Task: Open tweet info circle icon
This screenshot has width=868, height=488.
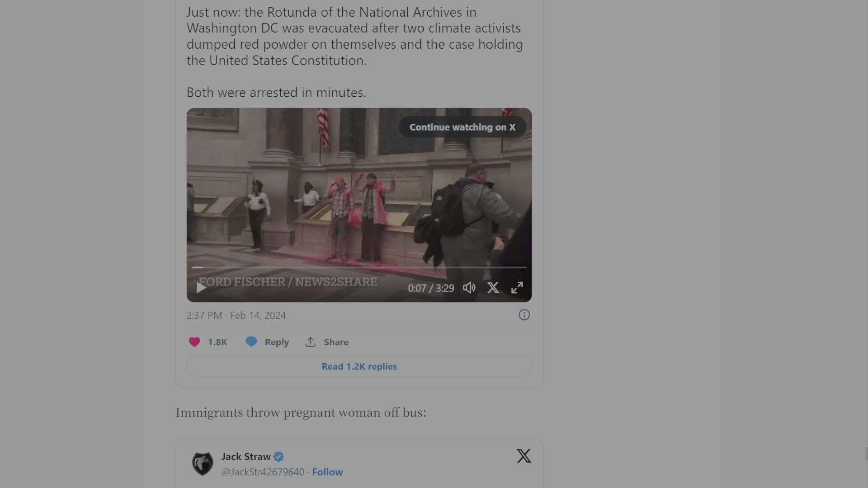Action: [x=524, y=315]
